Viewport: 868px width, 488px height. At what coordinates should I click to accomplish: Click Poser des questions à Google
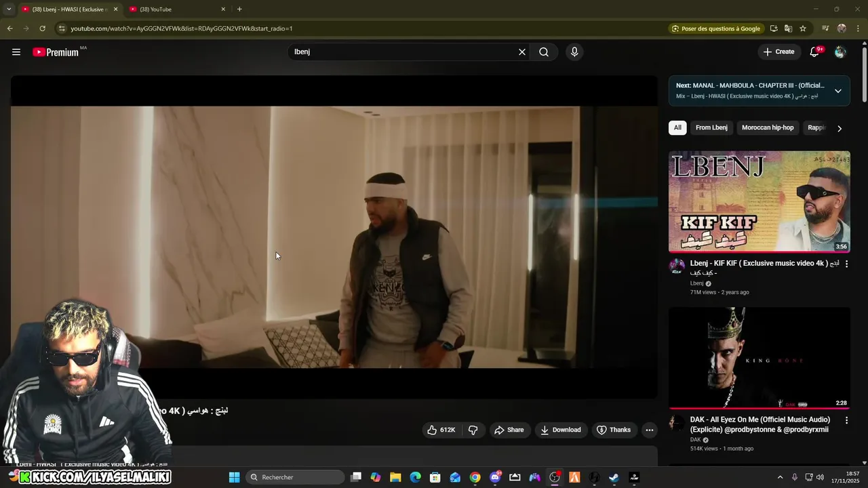pyautogui.click(x=715, y=28)
